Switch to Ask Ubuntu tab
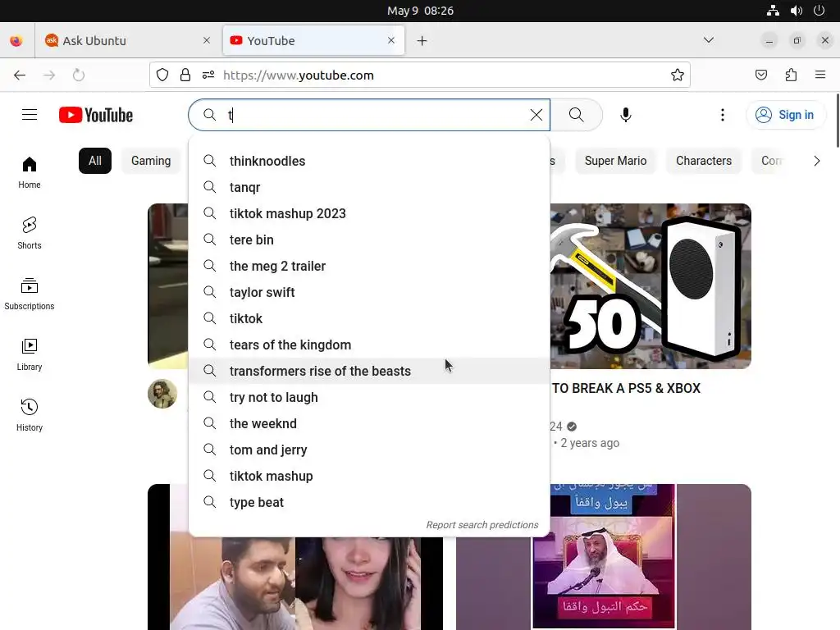The image size is (840, 630). [x=129, y=41]
